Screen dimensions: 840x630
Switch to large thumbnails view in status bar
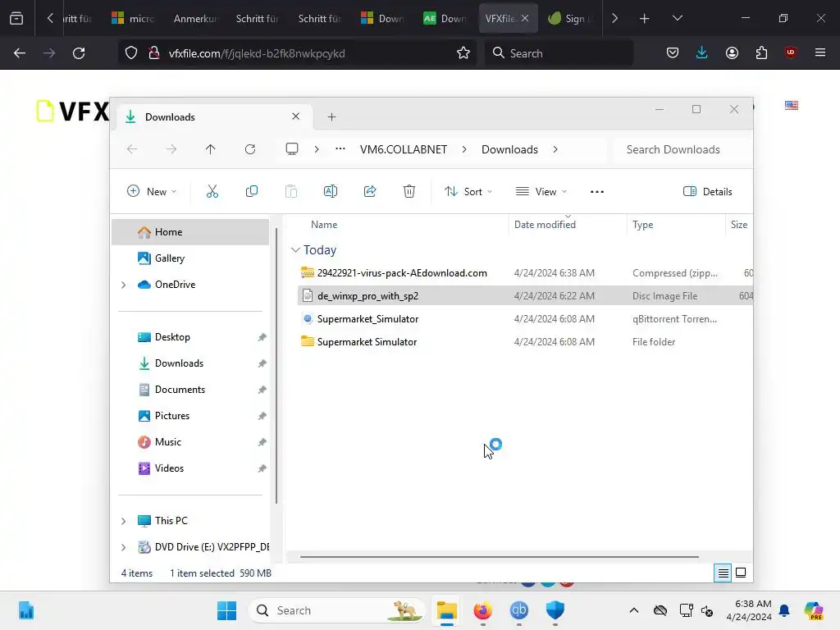click(741, 573)
